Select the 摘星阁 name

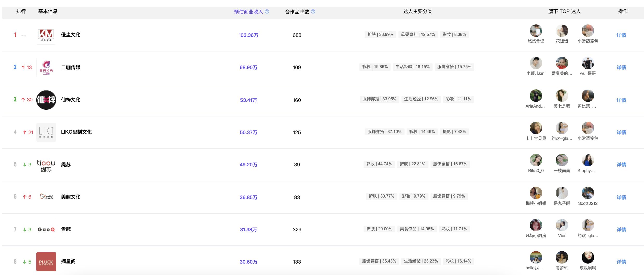68,261
